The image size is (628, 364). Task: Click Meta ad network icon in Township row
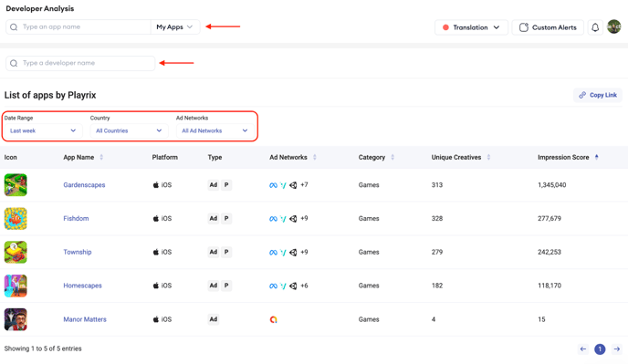point(273,253)
